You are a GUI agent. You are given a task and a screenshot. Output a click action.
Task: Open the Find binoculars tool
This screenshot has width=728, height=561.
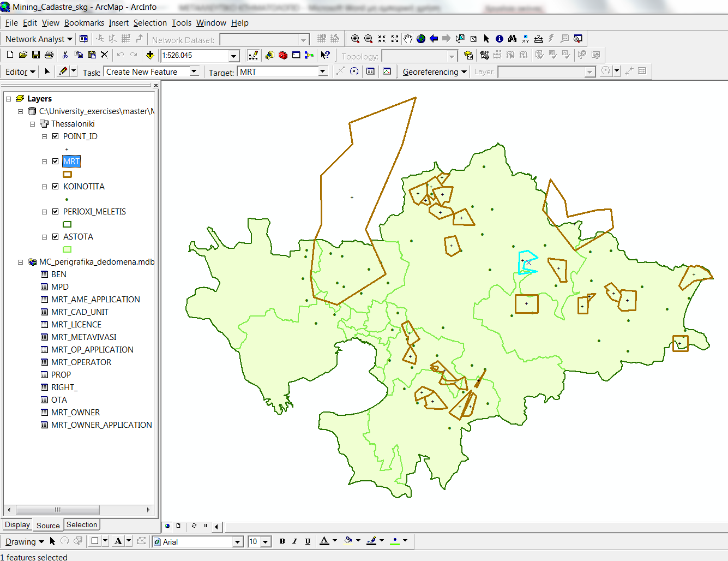pyautogui.click(x=512, y=39)
